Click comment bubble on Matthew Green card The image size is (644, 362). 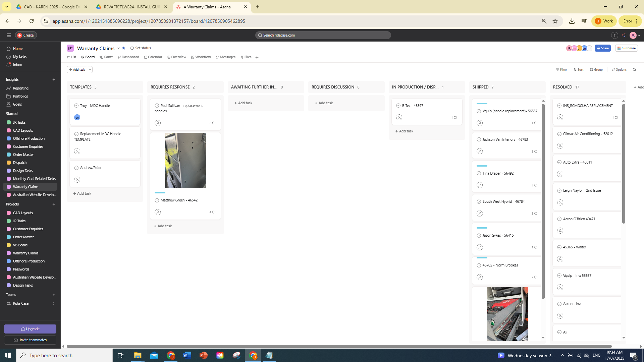click(x=214, y=212)
